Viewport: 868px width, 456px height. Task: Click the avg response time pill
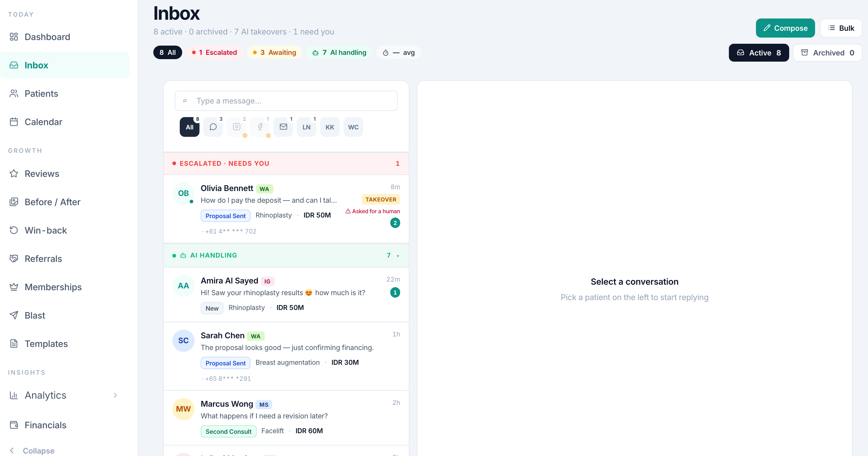click(x=399, y=52)
